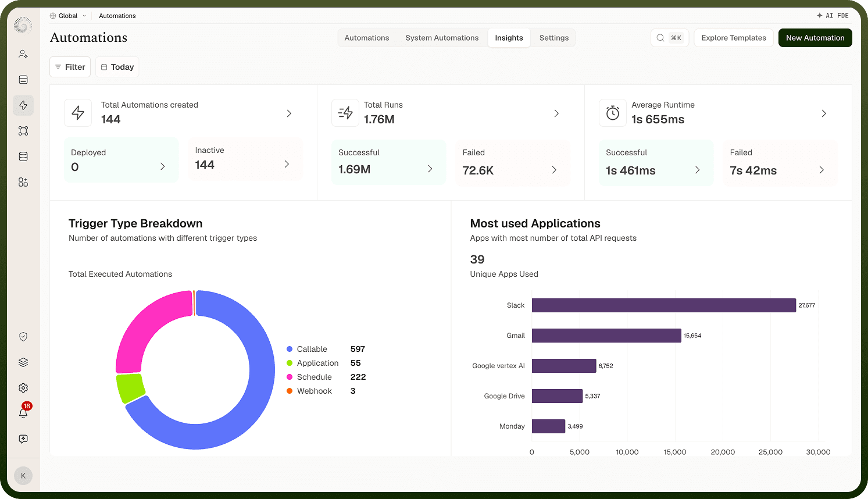This screenshot has width=868, height=499.
Task: Click the Schedule pink legend dot
Action: point(290,377)
